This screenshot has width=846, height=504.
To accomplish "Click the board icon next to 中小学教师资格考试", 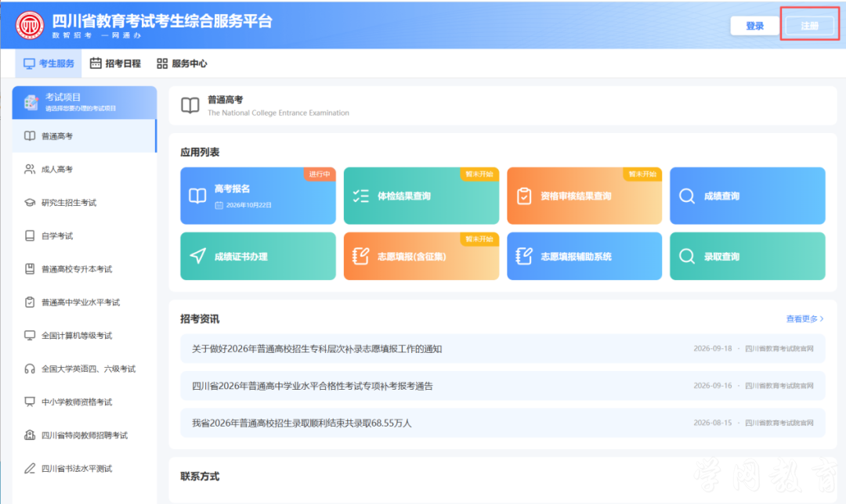I will click(30, 402).
